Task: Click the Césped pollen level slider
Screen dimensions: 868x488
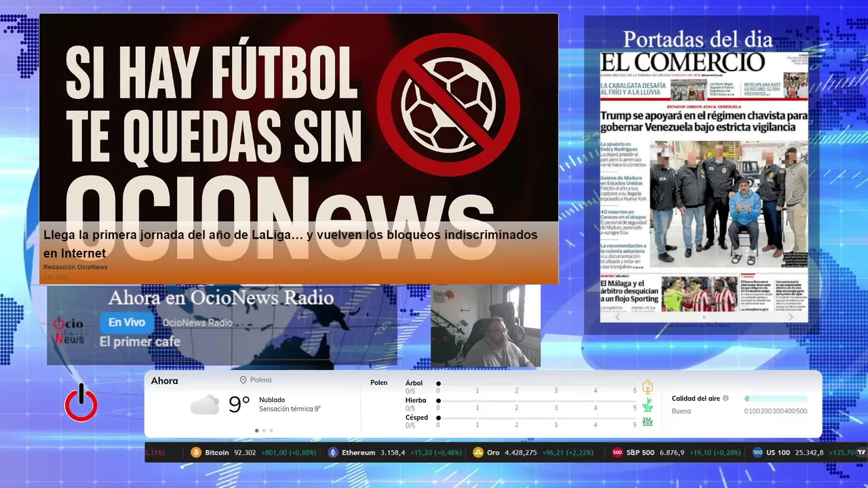Action: (536, 418)
